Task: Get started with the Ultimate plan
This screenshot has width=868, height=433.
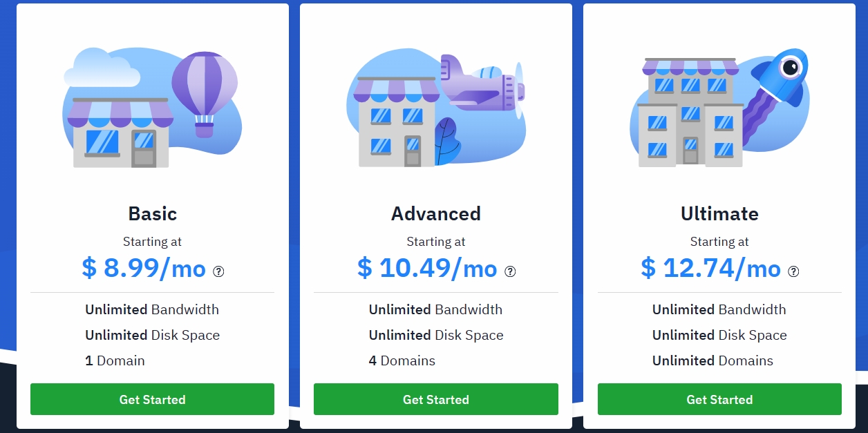Action: [719, 399]
